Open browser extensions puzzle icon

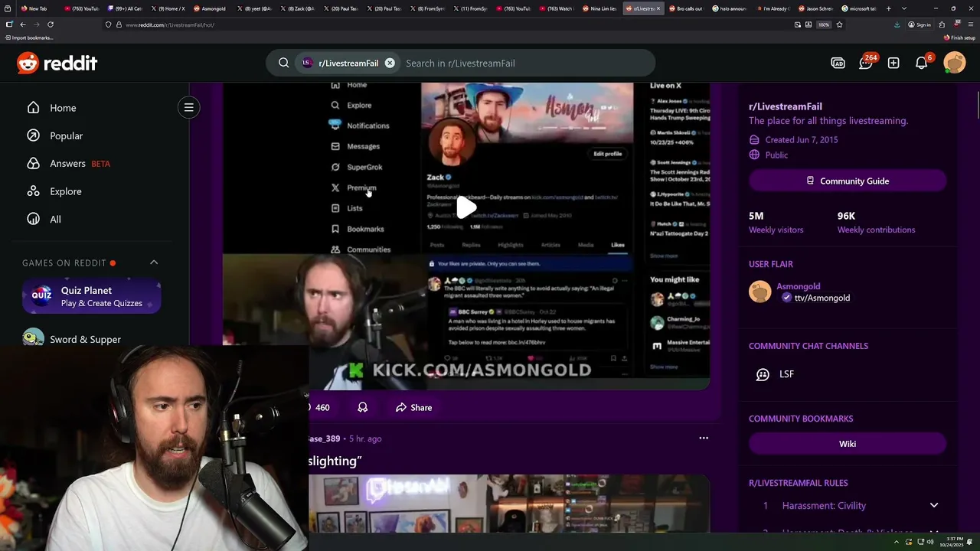click(x=942, y=24)
